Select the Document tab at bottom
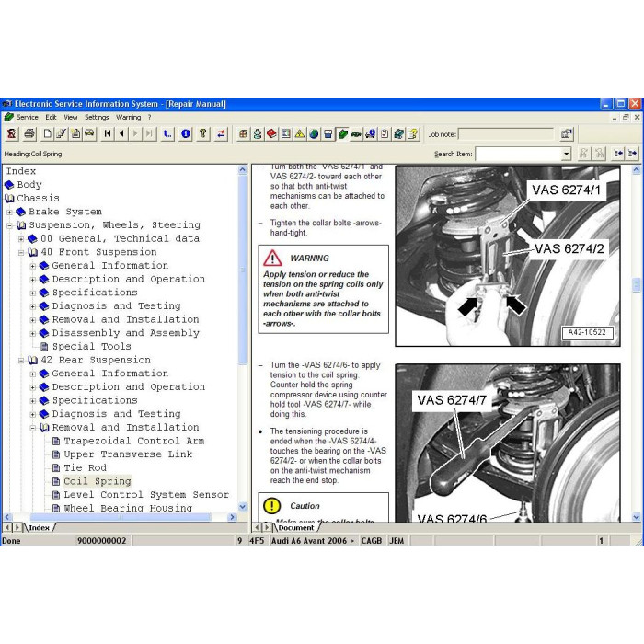 click(295, 528)
